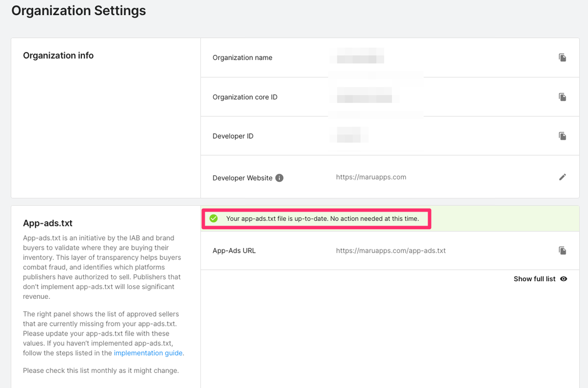Select the blurred Organization core ID value
The image size is (588, 388).
[x=365, y=95]
